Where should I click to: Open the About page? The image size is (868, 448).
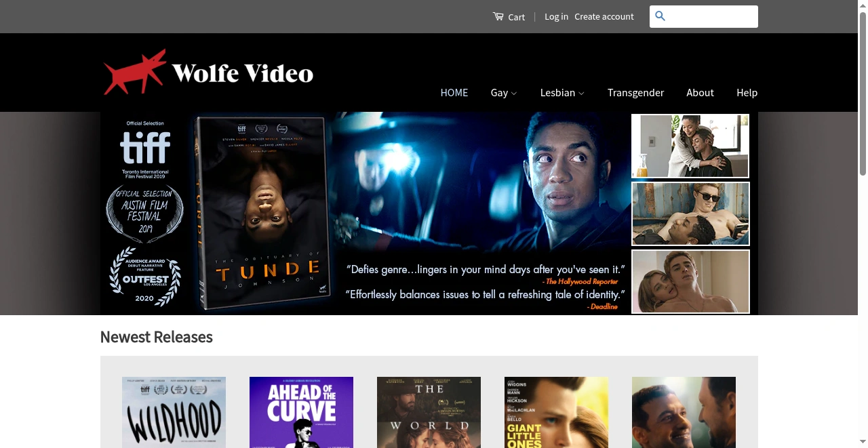tap(700, 93)
